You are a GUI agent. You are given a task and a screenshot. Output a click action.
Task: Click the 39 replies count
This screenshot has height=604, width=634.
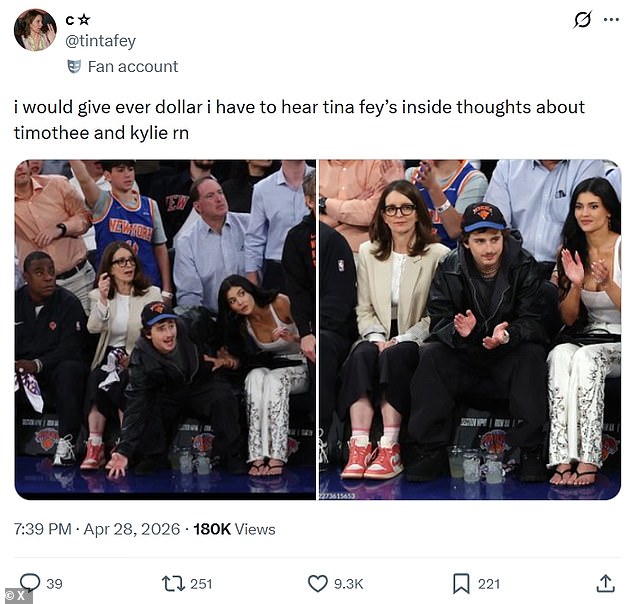point(54,584)
